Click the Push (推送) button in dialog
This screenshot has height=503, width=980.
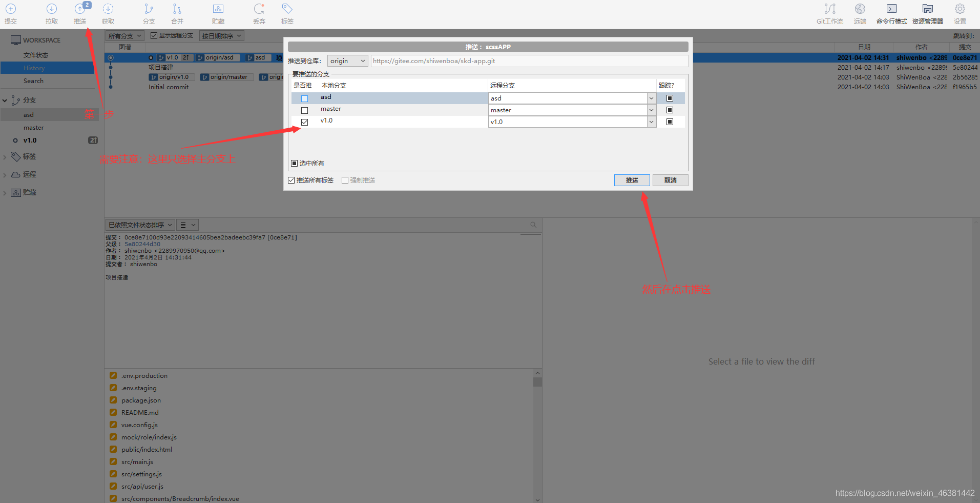tap(632, 180)
